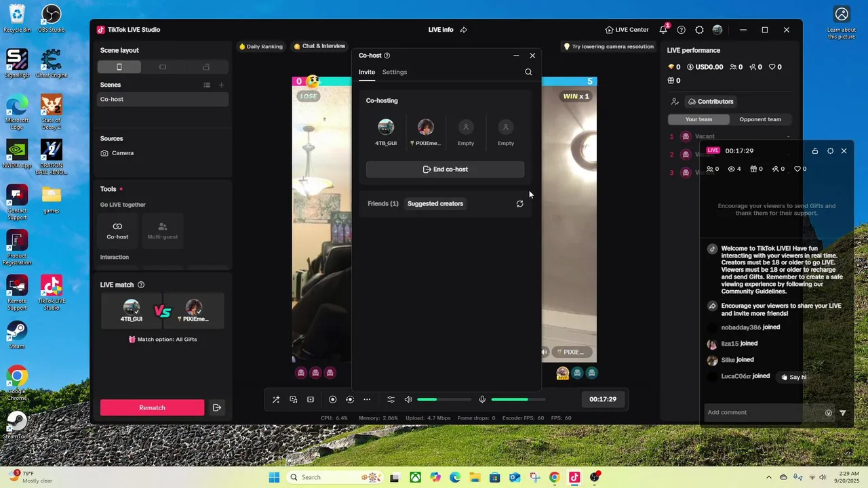Click the magic wand effects icon in bottom toolbar
Image resolution: width=868 pixels, height=488 pixels.
(x=276, y=400)
